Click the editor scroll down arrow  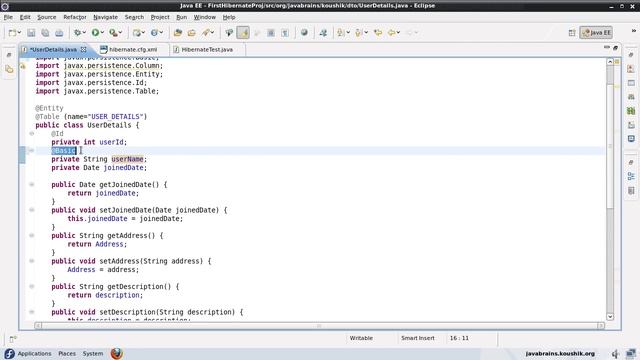tap(610, 317)
